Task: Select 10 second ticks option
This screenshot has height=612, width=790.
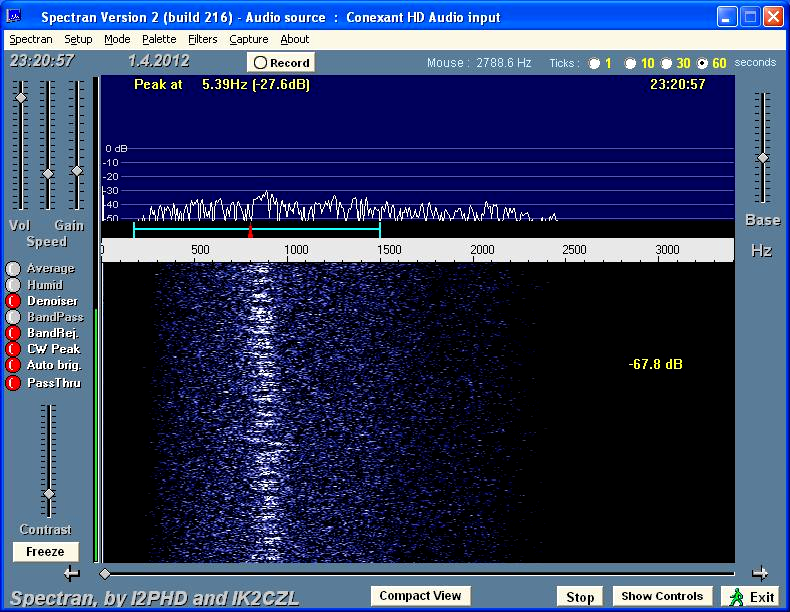Action: pyautogui.click(x=630, y=63)
